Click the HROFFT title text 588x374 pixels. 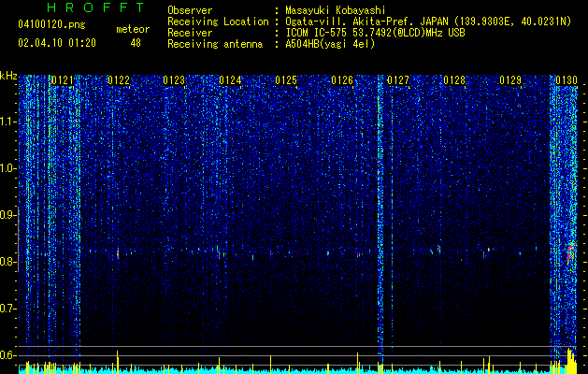(x=96, y=7)
